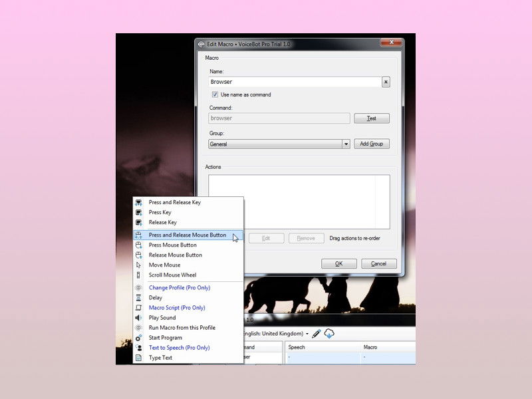Screen dimensions: 532x399
Task: Click the Command field showing browser
Action: coord(279,118)
